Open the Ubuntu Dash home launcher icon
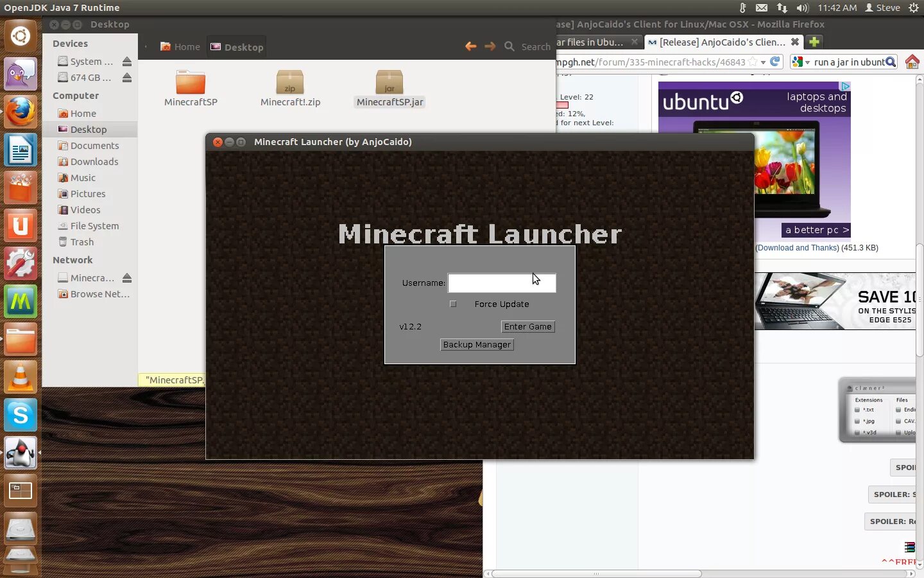The image size is (924, 578). coord(21,36)
